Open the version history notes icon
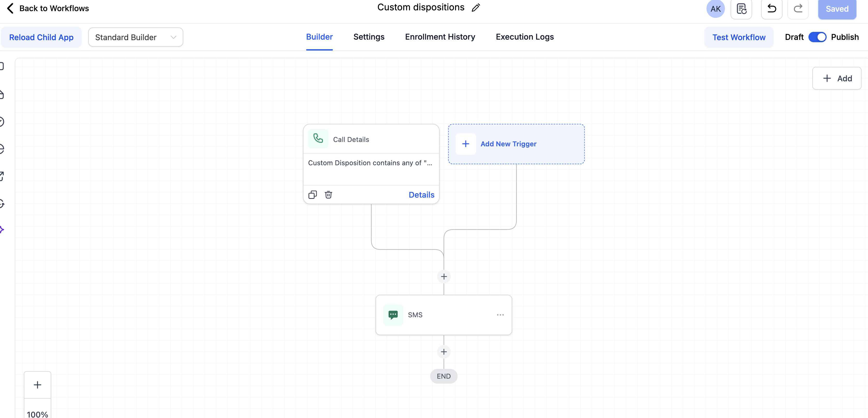The height and width of the screenshot is (418, 868). pos(741,9)
